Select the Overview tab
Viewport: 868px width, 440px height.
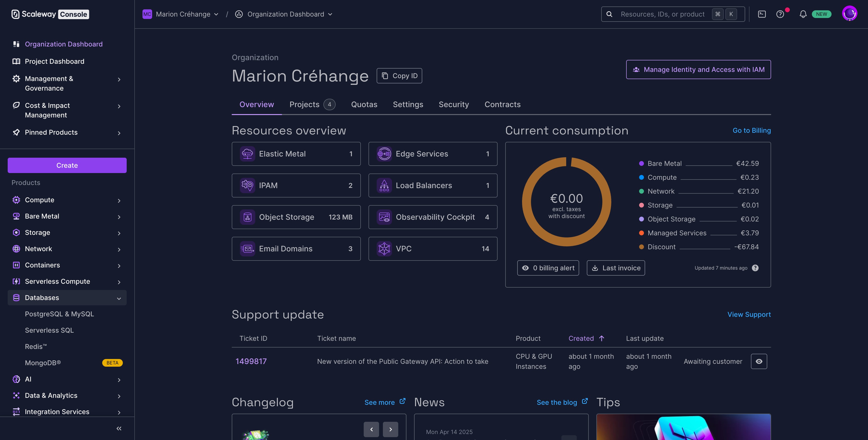256,104
